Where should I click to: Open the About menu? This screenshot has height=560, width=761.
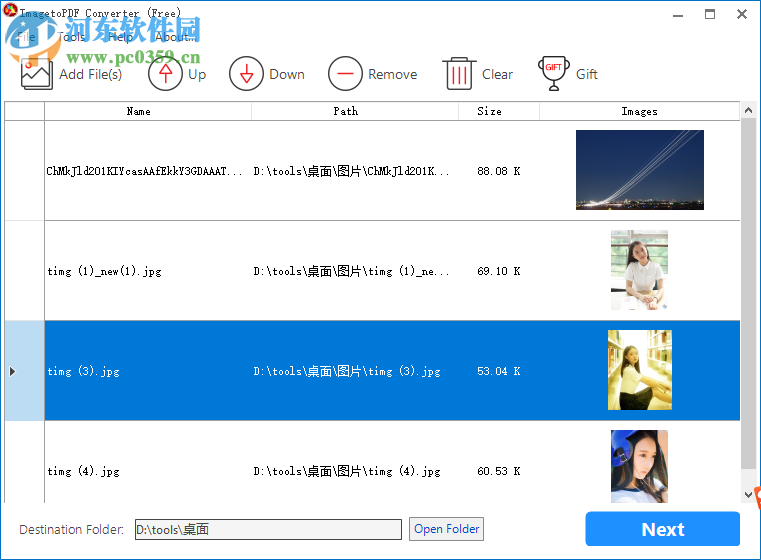(176, 37)
